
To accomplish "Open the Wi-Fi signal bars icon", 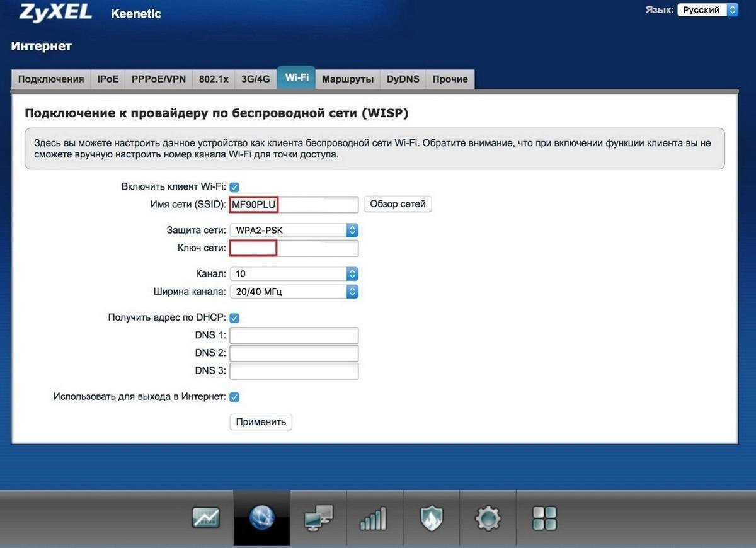I will click(x=374, y=518).
